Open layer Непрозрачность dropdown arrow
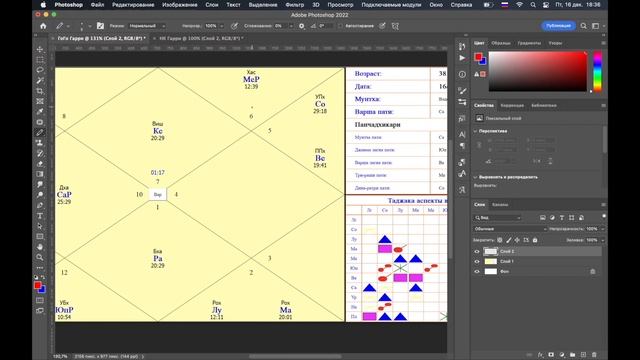The width and height of the screenshot is (640, 360). [x=602, y=229]
